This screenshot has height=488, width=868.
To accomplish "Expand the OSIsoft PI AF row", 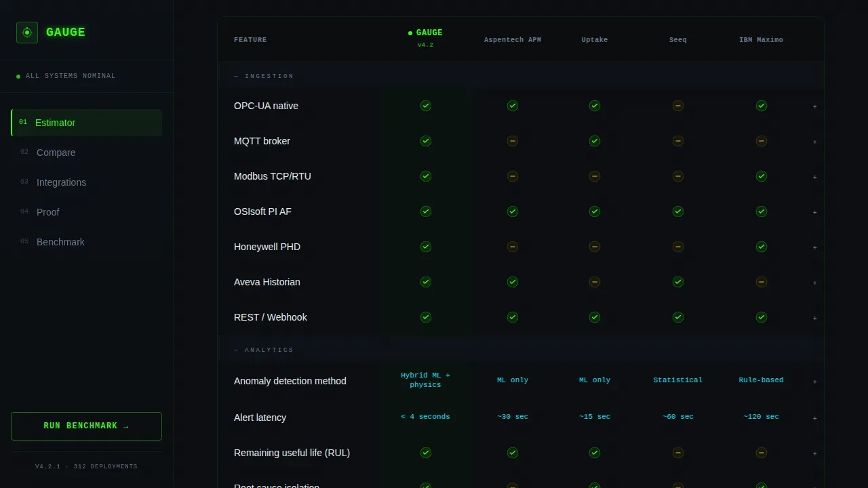I will coord(814,212).
